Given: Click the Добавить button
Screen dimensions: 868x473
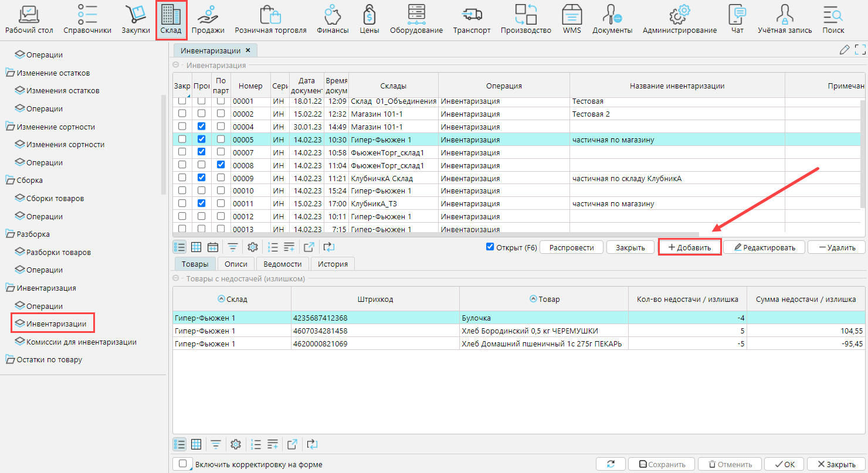Looking at the screenshot, I should point(689,247).
